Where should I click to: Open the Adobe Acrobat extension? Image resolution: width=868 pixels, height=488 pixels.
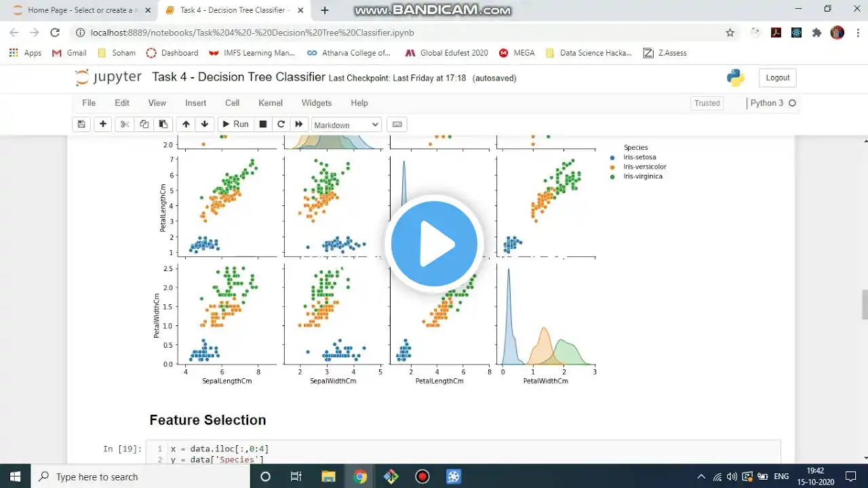click(776, 33)
